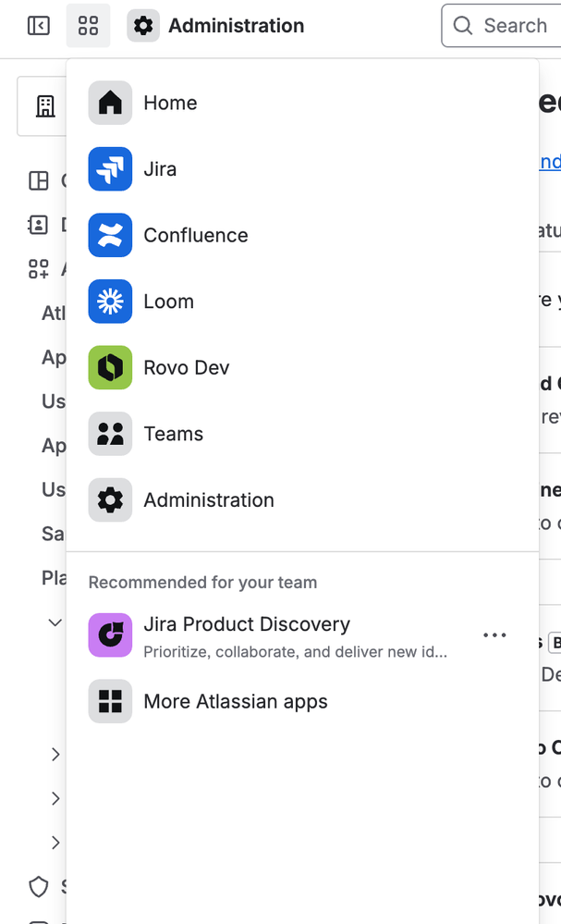The height and width of the screenshot is (924, 561).
Task: Select the Loom menu entry
Action: 302,302
